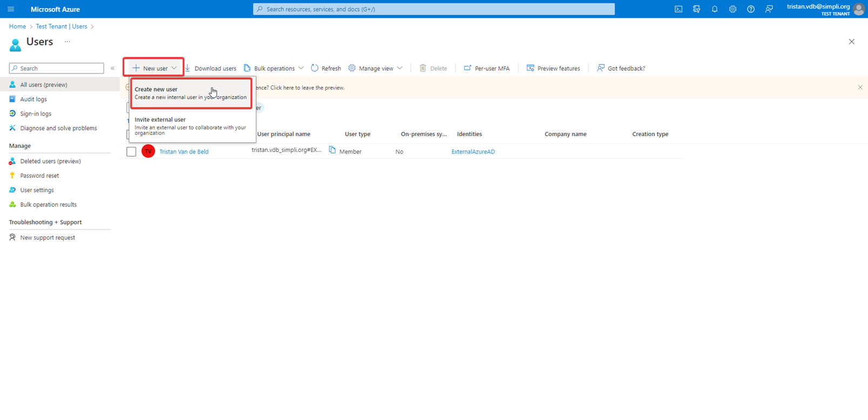Dismiss the preview banner with its X
The image size is (868, 420).
pyautogui.click(x=860, y=87)
